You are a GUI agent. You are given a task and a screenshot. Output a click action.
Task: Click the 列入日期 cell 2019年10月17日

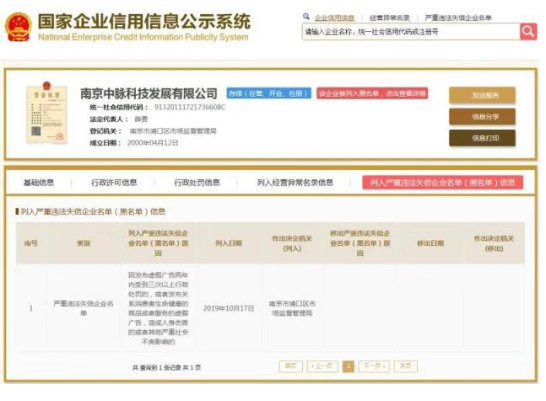click(228, 308)
